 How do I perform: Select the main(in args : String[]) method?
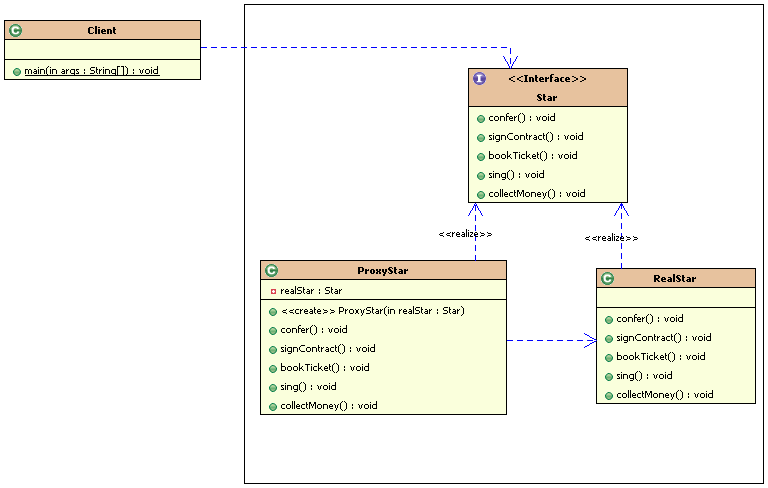coord(92,71)
